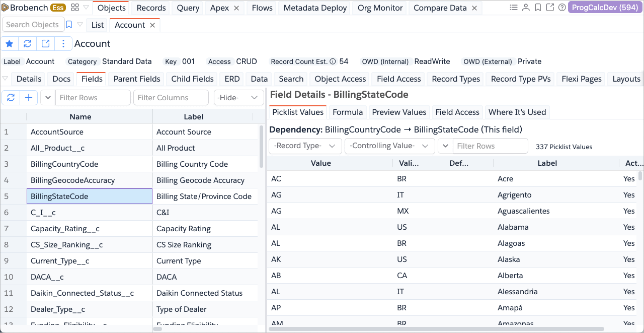
Task: Refresh the fields list
Action: click(x=11, y=98)
